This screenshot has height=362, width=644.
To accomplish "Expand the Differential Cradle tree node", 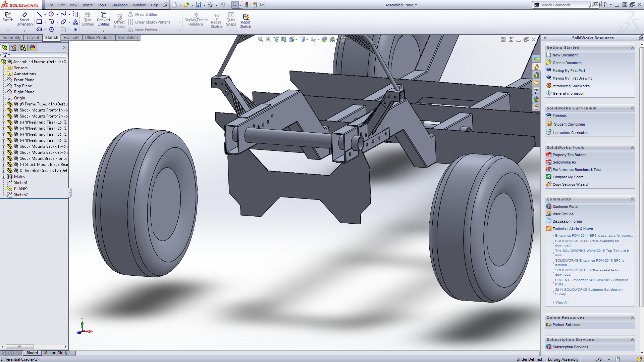I will [4, 171].
